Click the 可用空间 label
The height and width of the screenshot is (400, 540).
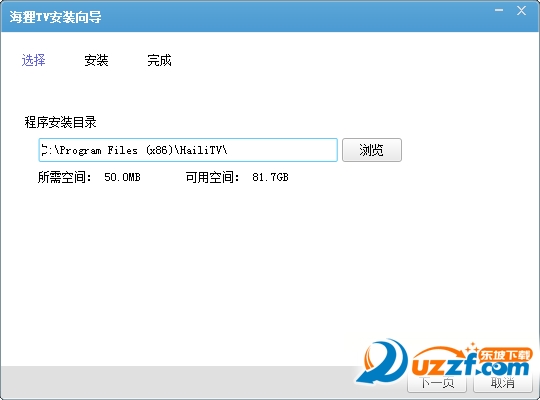pos(212,177)
